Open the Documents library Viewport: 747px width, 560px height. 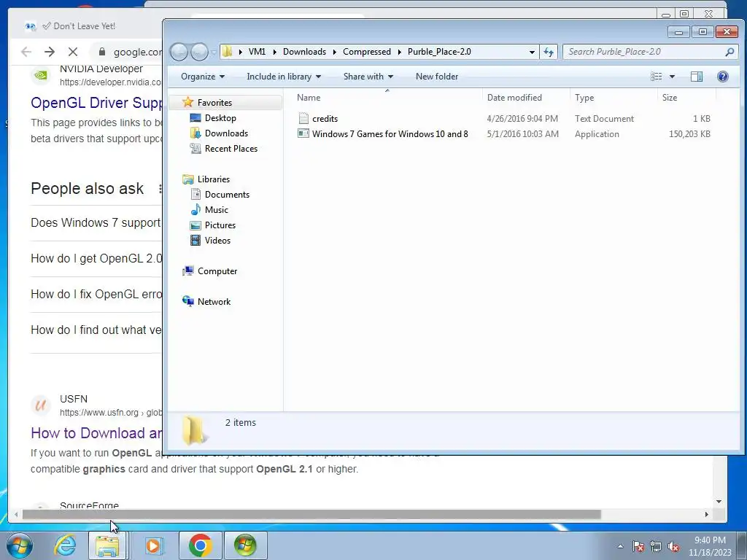pos(227,194)
